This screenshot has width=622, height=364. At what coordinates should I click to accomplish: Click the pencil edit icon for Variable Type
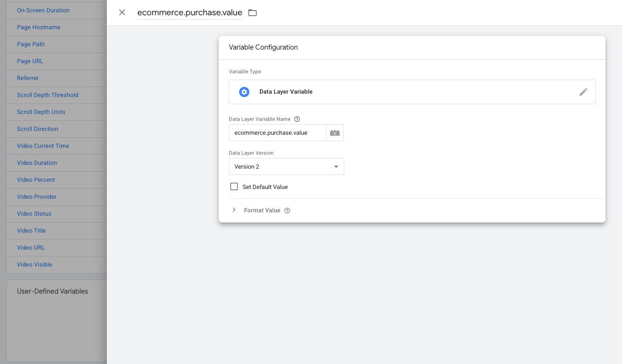pos(583,92)
